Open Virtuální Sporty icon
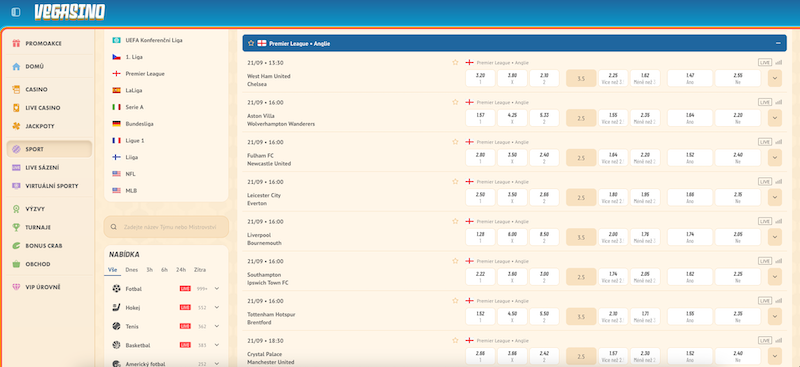Viewport: 800px width, 367px height. (x=16, y=186)
